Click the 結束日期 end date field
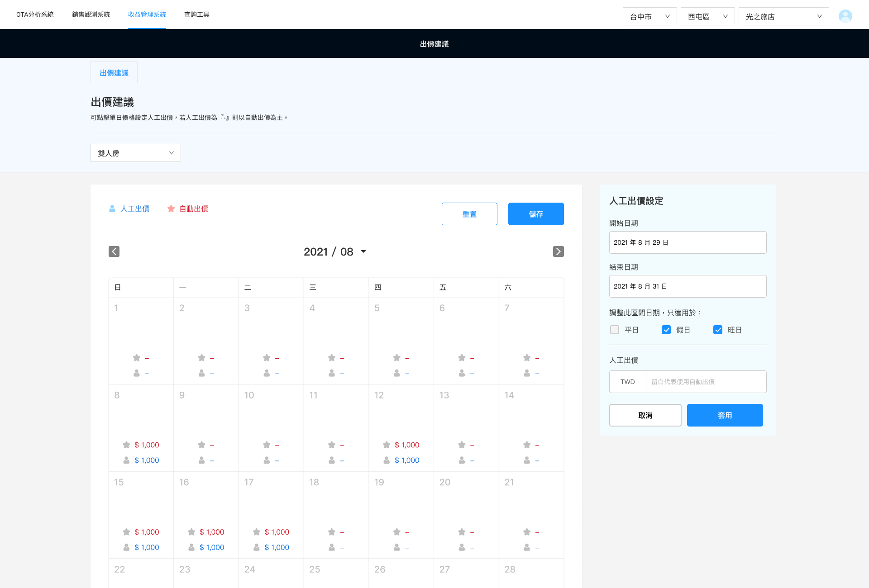Image resolution: width=869 pixels, height=588 pixels. (x=688, y=286)
